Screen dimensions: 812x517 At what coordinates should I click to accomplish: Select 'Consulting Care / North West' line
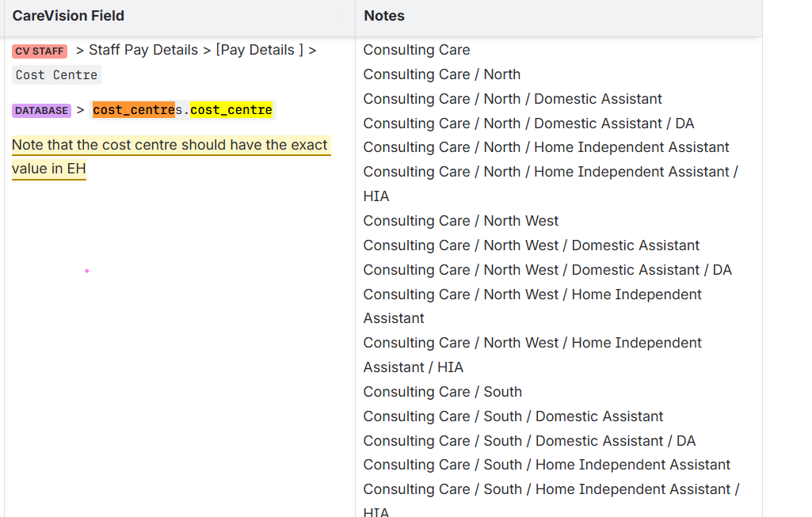tap(461, 221)
